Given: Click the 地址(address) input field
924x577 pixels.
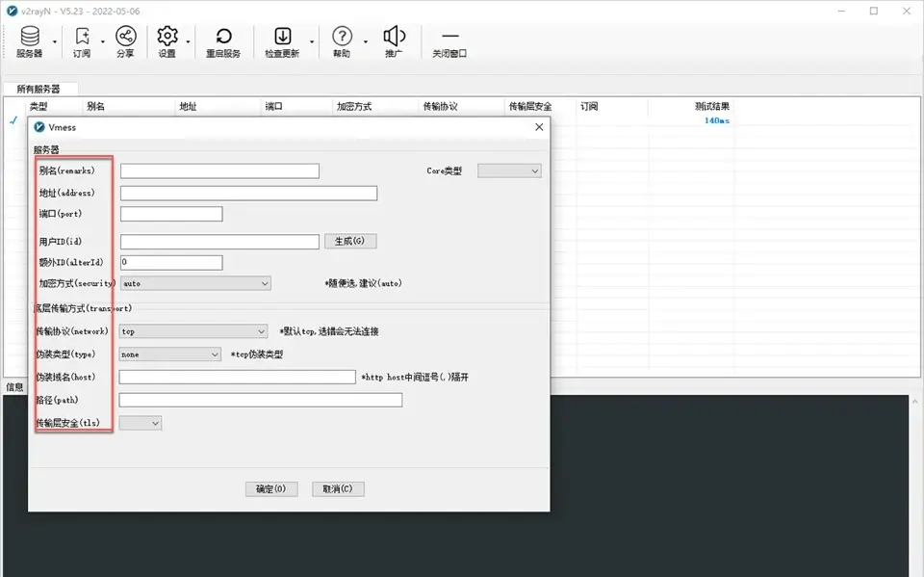Looking at the screenshot, I should (x=248, y=193).
